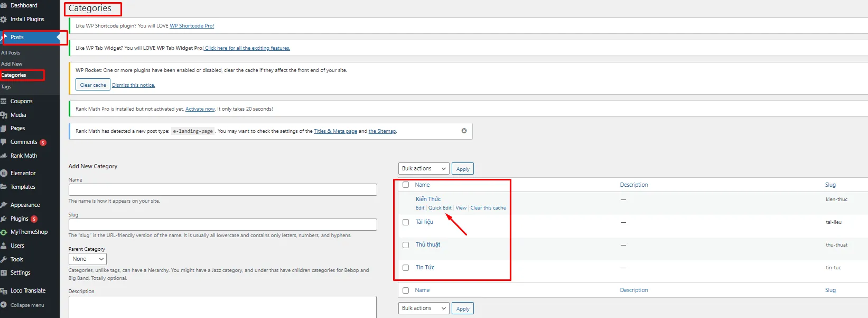Click the Media menu icon
Image resolution: width=868 pixels, height=318 pixels.
click(3, 115)
